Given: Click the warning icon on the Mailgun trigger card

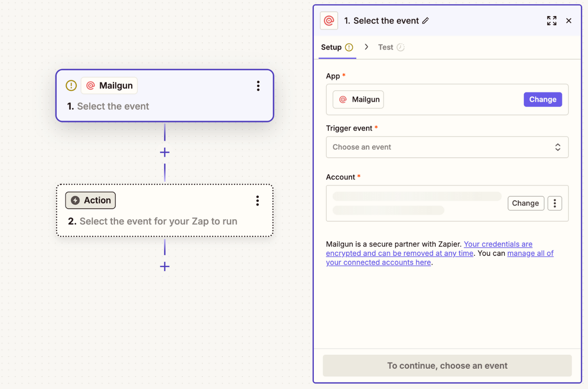Looking at the screenshot, I should pos(71,85).
